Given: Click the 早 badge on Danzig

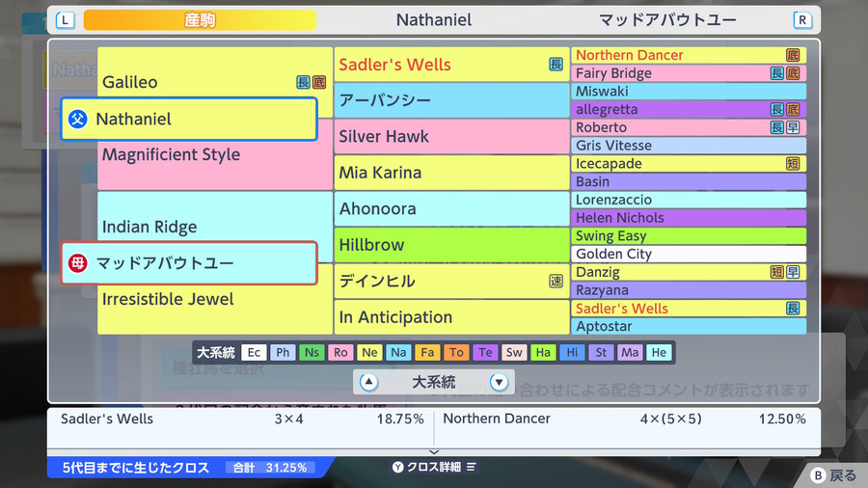Looking at the screenshot, I should click(793, 272).
